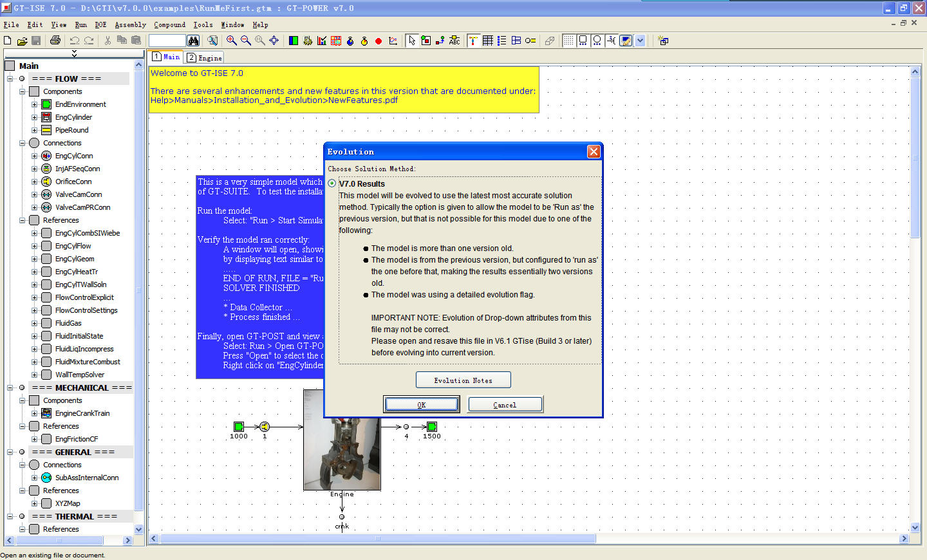Click the red circle record icon

379,41
